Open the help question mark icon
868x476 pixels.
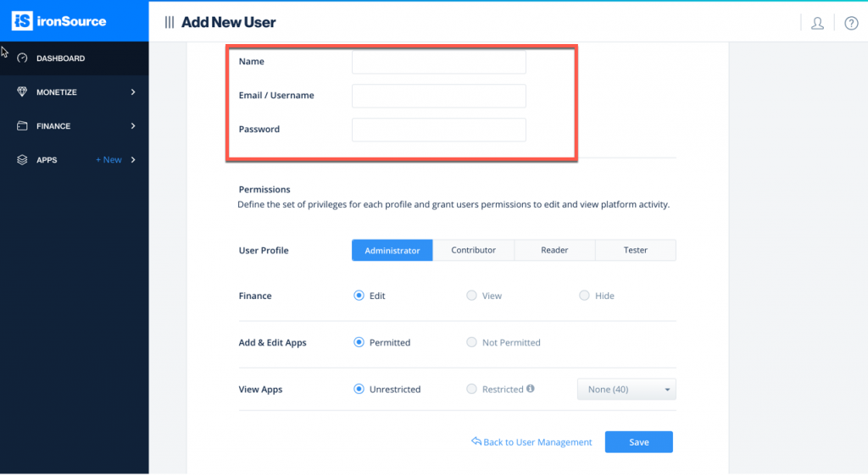pyautogui.click(x=851, y=23)
